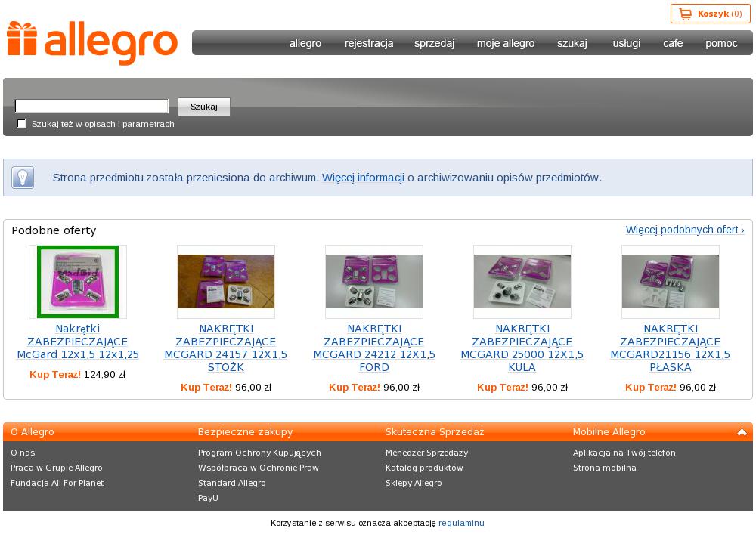This screenshot has width=756, height=538.
Task: Open Strona mobilna footer link
Action: pos(605,468)
